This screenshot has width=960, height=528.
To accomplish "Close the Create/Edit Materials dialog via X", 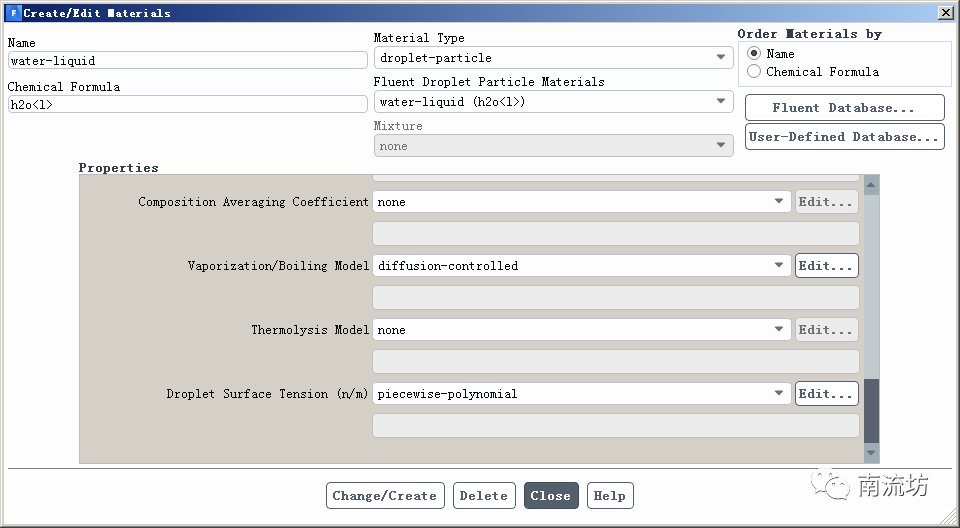I will click(945, 13).
